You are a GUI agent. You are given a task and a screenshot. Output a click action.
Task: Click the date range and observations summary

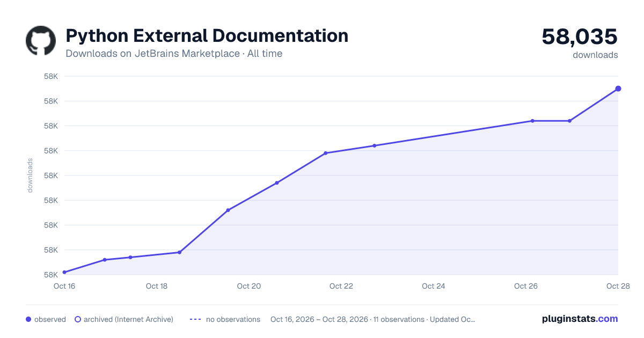pyautogui.click(x=373, y=319)
